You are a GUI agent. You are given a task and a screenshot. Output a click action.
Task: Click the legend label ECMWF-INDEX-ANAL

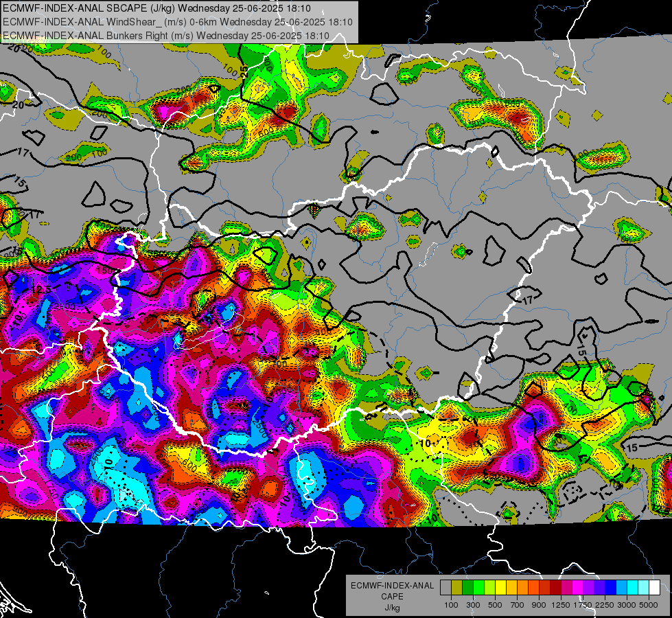point(392,586)
